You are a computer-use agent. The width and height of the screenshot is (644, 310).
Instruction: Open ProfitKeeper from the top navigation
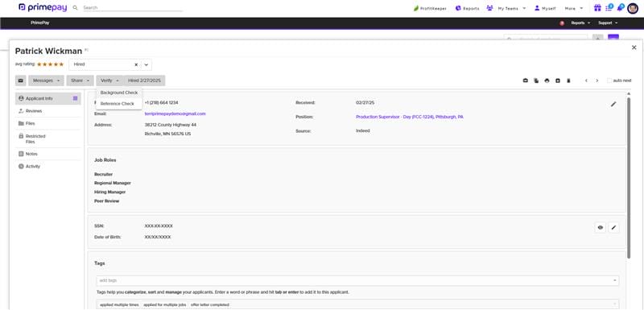tap(430, 8)
